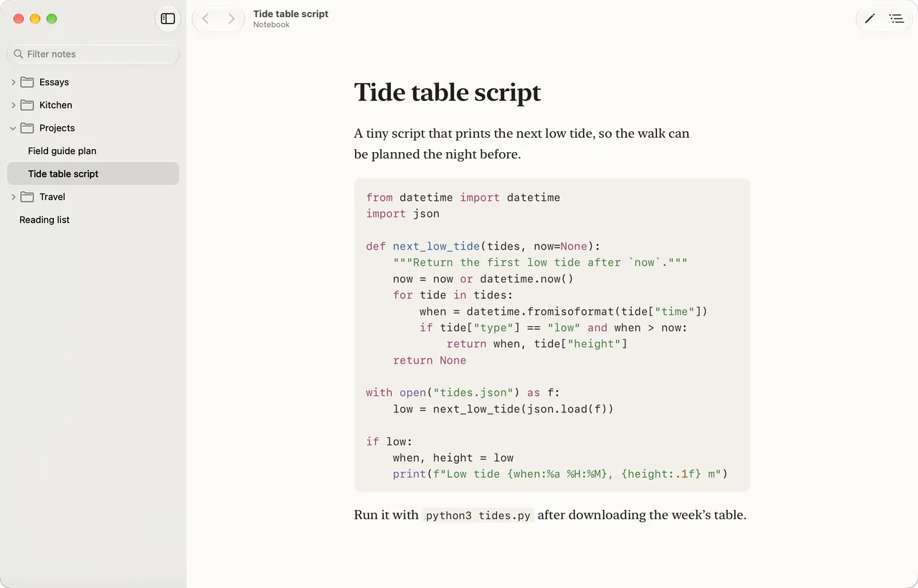Select the Tide table script note
This screenshot has height=588, width=918.
(93, 174)
